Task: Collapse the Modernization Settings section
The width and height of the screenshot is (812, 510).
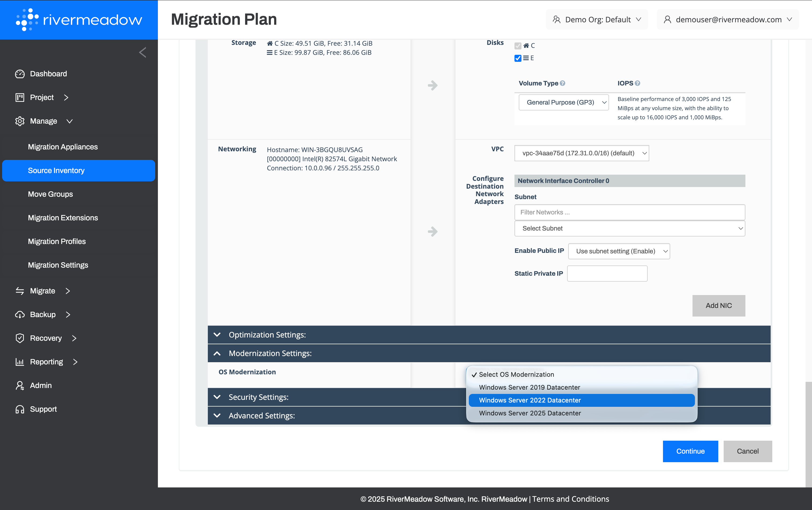Action: click(x=218, y=354)
